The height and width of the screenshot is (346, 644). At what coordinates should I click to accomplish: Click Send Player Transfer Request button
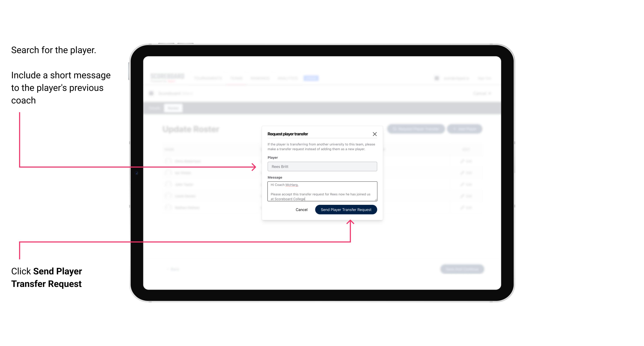click(x=346, y=209)
